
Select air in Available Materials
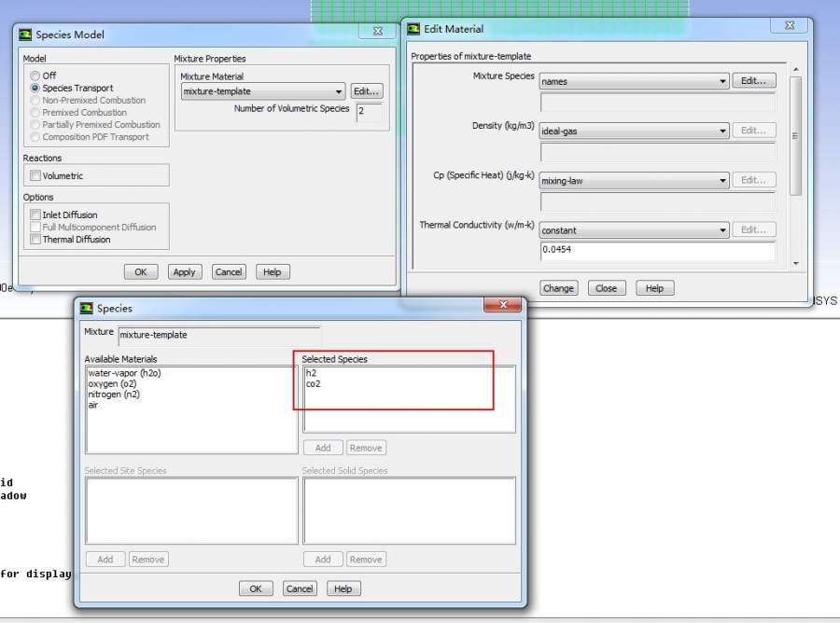[93, 405]
